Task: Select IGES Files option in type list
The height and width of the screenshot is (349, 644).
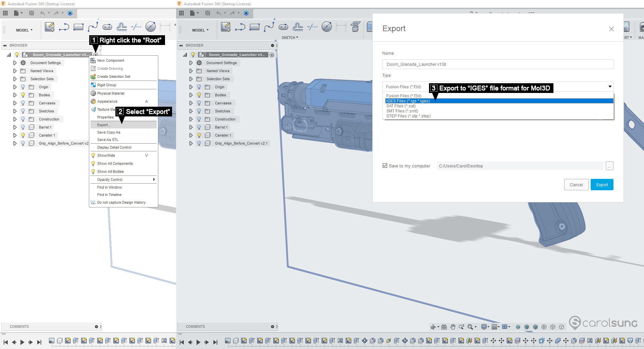Action: (x=499, y=101)
